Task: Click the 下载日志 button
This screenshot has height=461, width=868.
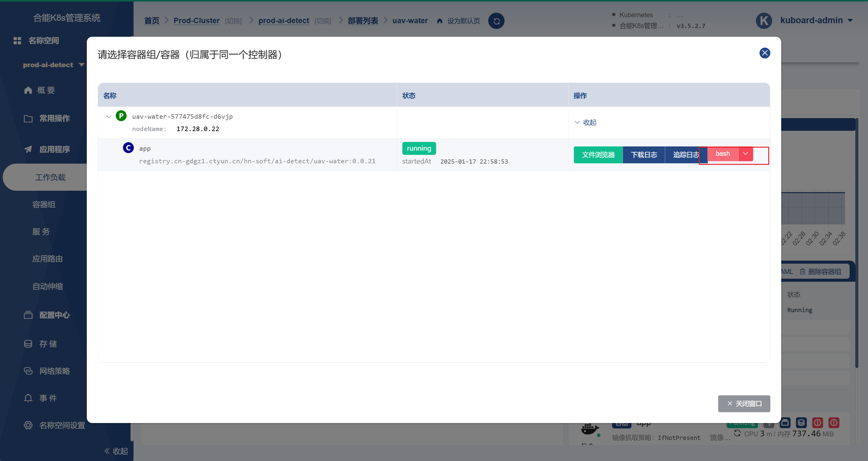Action: 643,155
